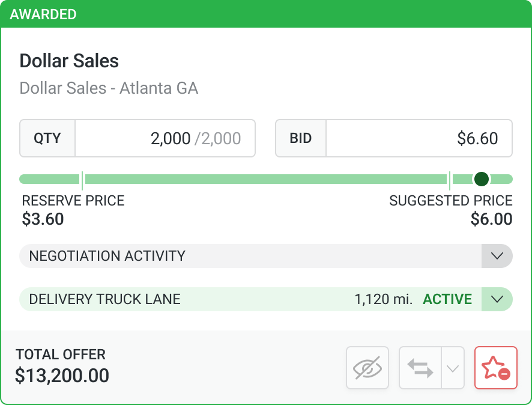Click the $13,200.00 total offer amount
The image size is (532, 405).
pos(62,376)
